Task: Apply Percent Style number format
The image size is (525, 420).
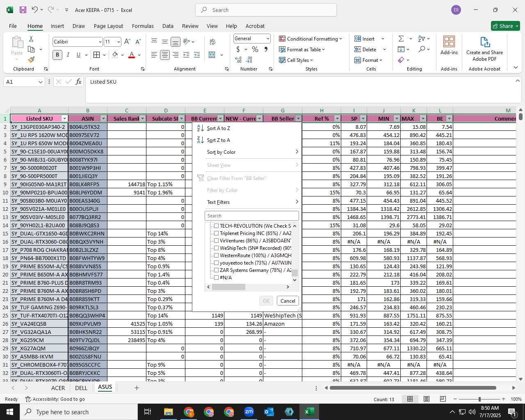Action: tap(255, 50)
